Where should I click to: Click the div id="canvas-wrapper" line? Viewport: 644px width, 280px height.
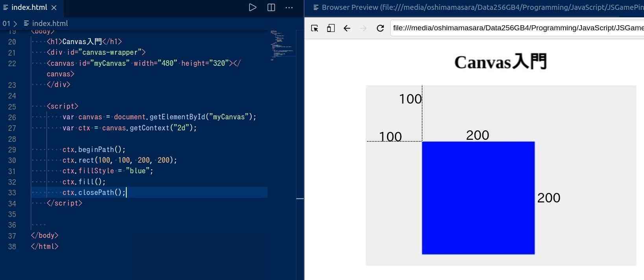click(x=96, y=52)
